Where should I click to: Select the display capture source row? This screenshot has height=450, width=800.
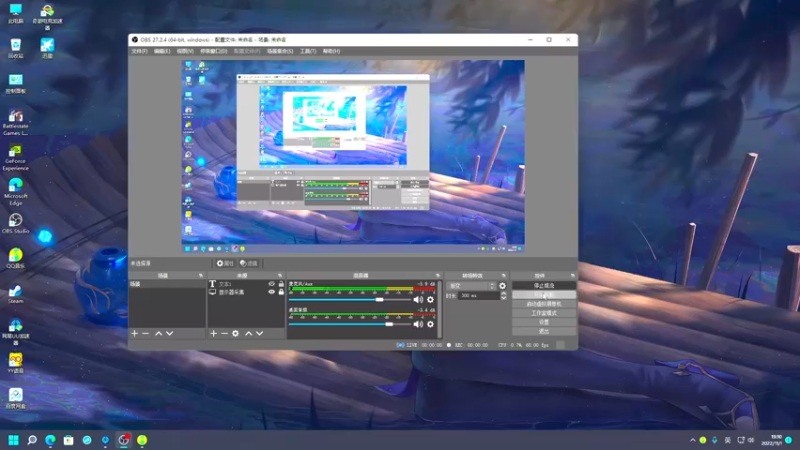[x=246, y=292]
